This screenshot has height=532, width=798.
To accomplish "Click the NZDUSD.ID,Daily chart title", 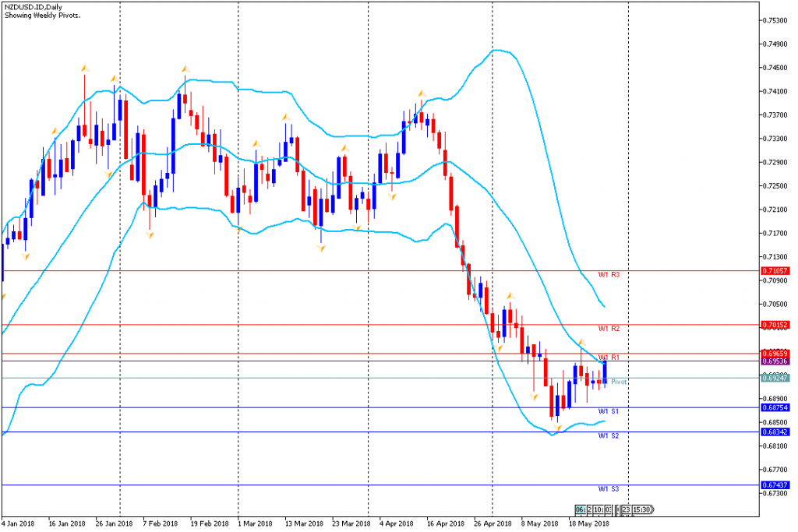I will pos(34,6).
